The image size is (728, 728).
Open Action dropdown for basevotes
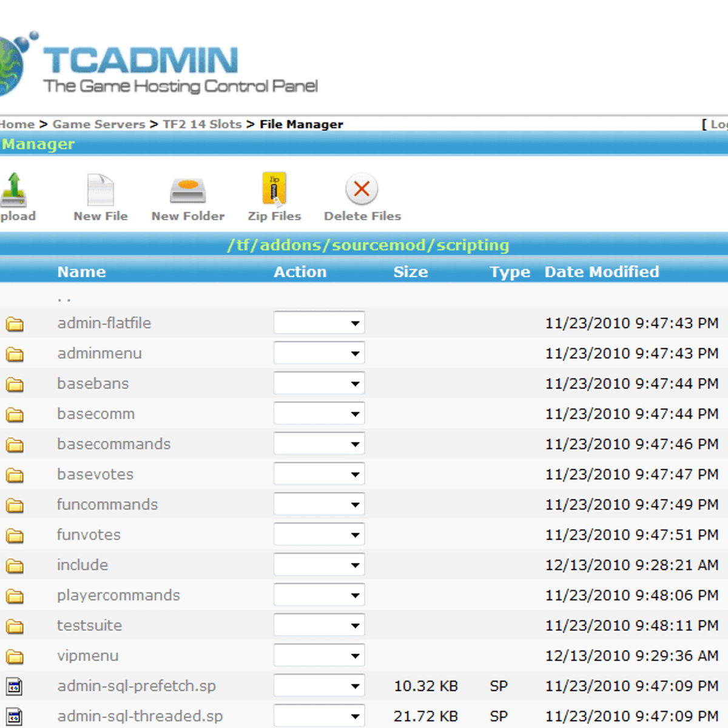click(319, 474)
